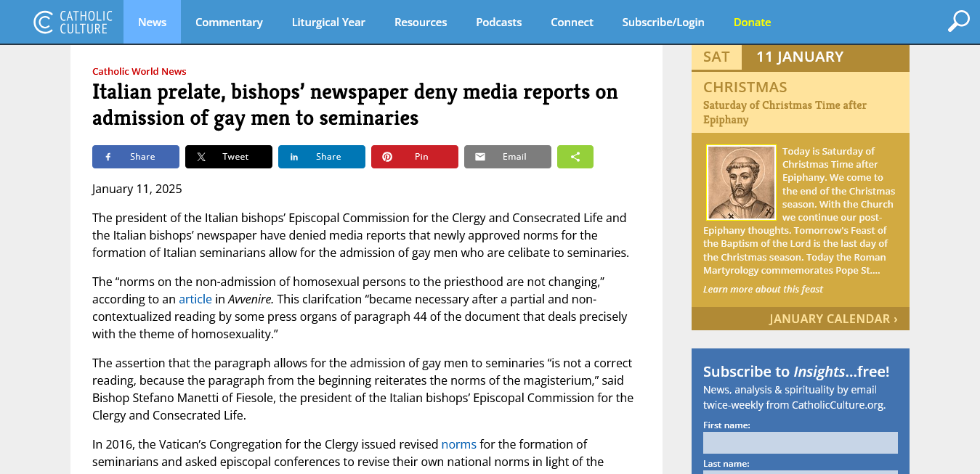This screenshot has height=474, width=980.
Task: Post article using X Tweet button
Action: [229, 157]
